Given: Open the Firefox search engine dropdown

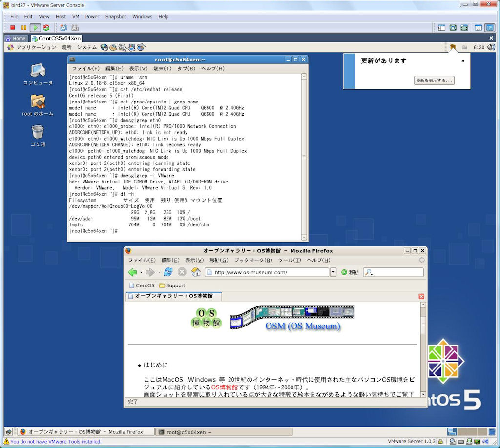Looking at the screenshot, I should pyautogui.click(x=369, y=272).
